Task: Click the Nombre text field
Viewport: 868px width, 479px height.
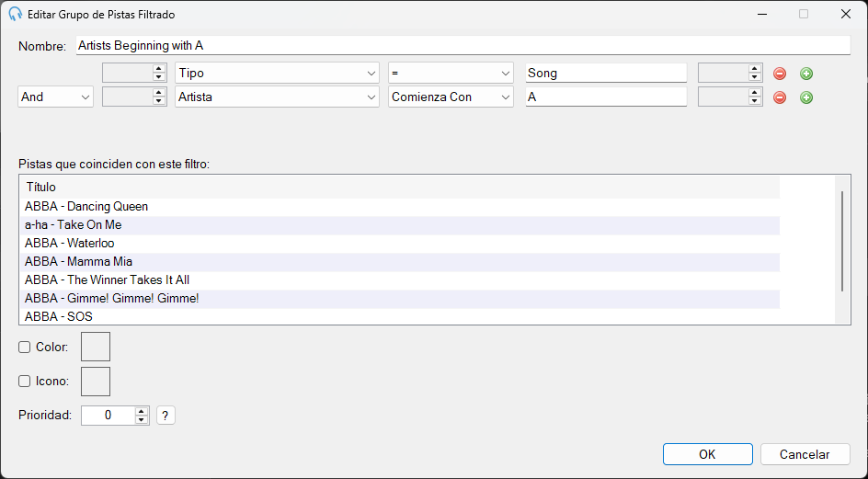Action: tap(463, 45)
